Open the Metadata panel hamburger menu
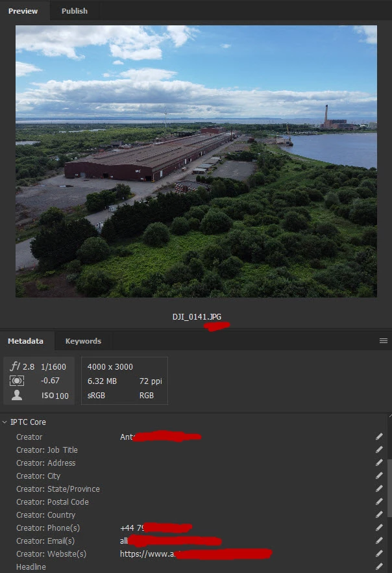 point(384,340)
